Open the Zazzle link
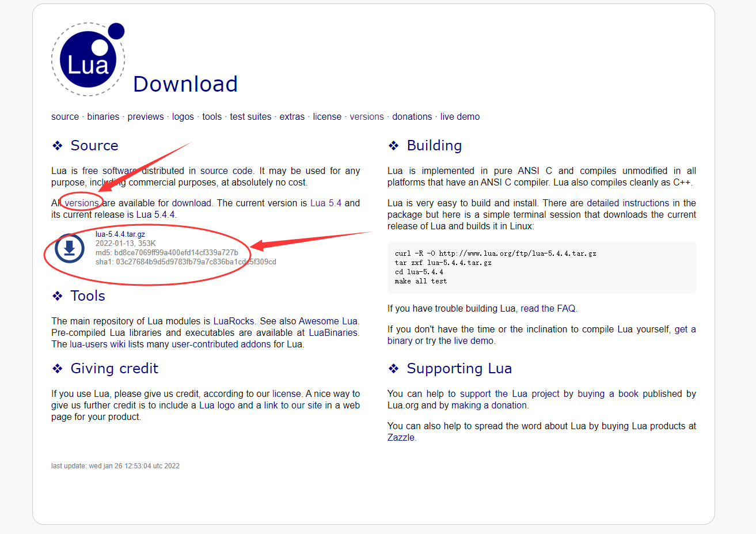 (401, 437)
